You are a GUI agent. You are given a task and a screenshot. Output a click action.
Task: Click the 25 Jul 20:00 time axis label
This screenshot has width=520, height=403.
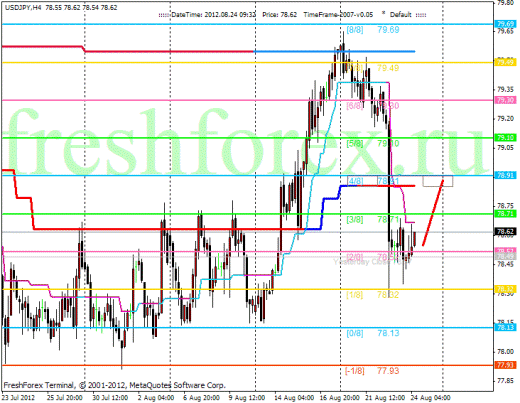pyautogui.click(x=65, y=398)
